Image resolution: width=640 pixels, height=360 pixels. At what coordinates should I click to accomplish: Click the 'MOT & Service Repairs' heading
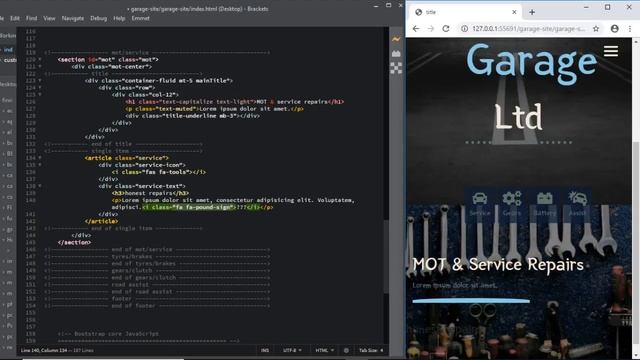[498, 264]
